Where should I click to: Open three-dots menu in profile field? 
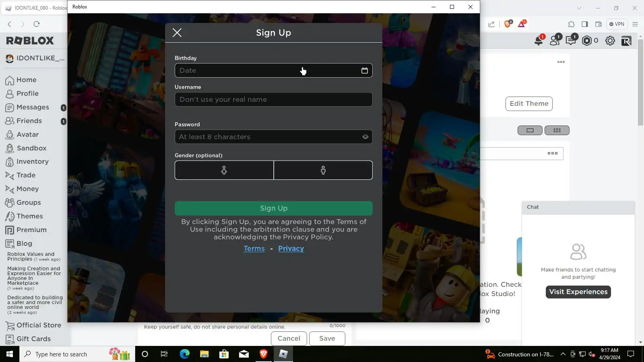coord(553,153)
